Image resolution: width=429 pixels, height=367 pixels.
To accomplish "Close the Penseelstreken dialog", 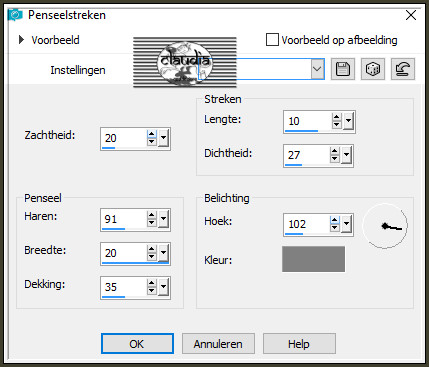I will [411, 15].
